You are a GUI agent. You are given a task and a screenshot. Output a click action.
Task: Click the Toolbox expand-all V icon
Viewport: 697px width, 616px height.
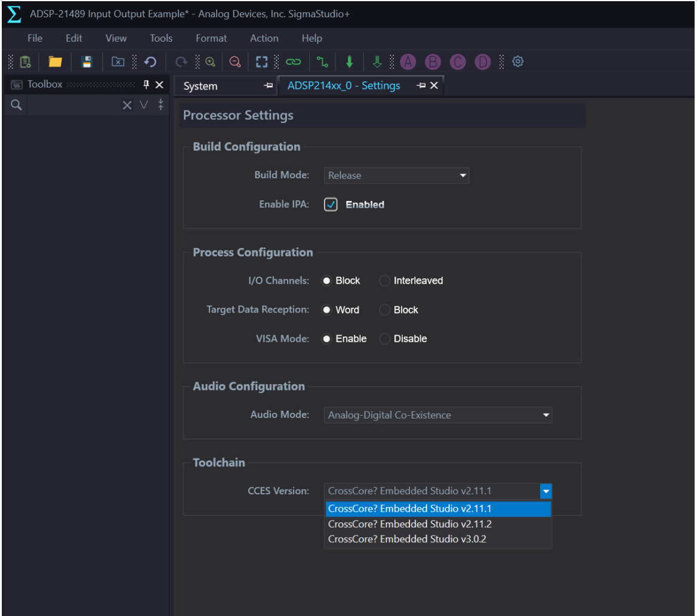[x=144, y=105]
